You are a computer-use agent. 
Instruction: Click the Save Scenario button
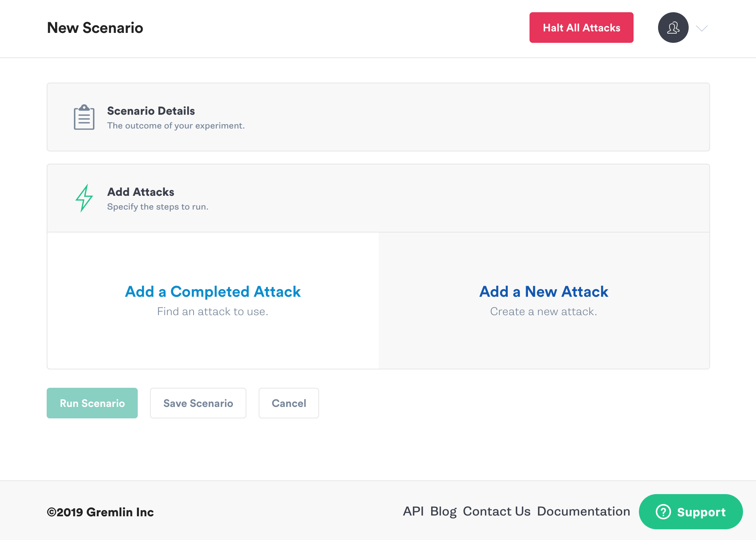coord(198,403)
